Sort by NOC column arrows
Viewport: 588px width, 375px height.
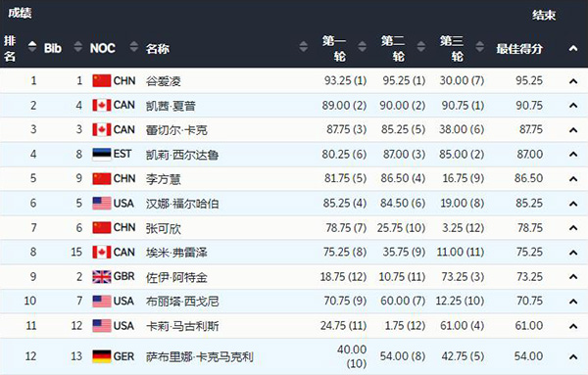(x=134, y=47)
